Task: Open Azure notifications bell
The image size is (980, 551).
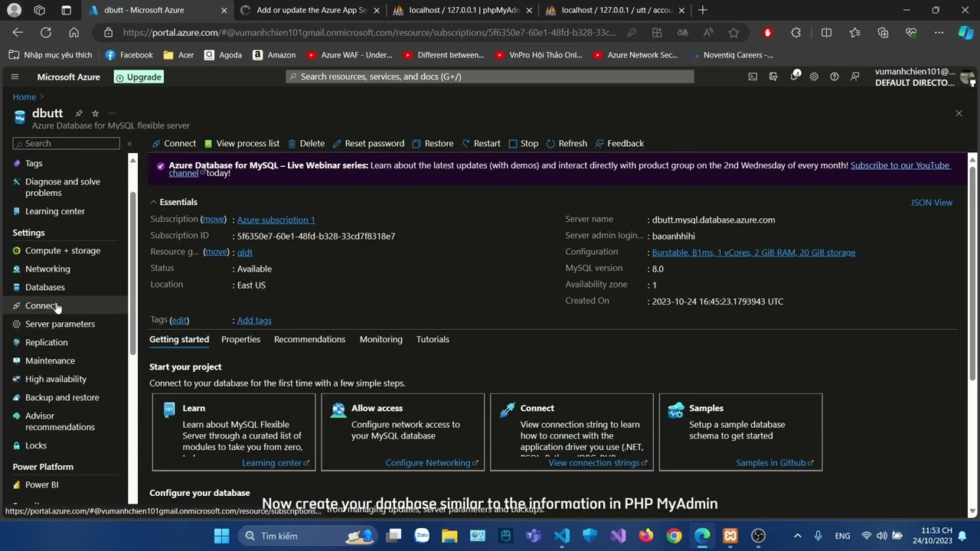Action: tap(794, 77)
